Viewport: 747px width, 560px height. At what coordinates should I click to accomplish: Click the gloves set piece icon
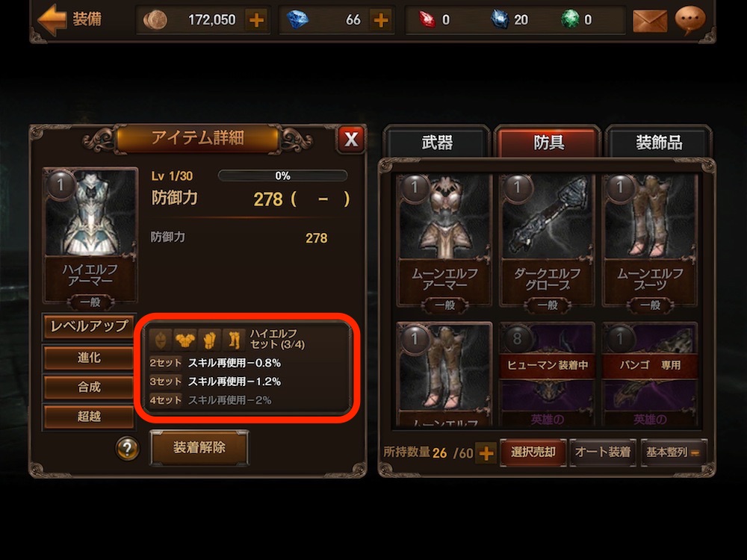210,340
